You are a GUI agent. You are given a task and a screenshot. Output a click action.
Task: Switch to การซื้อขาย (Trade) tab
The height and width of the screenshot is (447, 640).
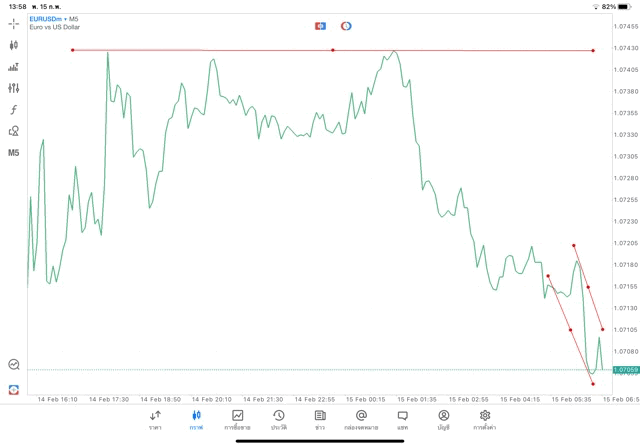pyautogui.click(x=237, y=420)
